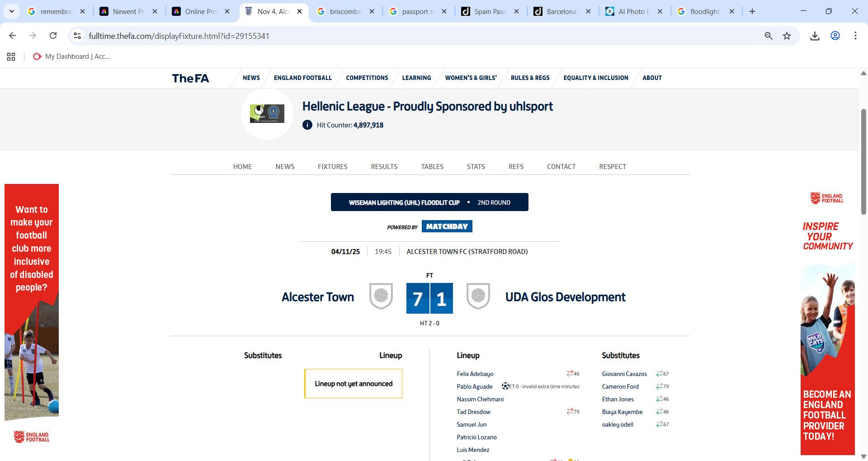Open the league CONTACT page
This screenshot has width=868, height=461.
[x=561, y=167]
